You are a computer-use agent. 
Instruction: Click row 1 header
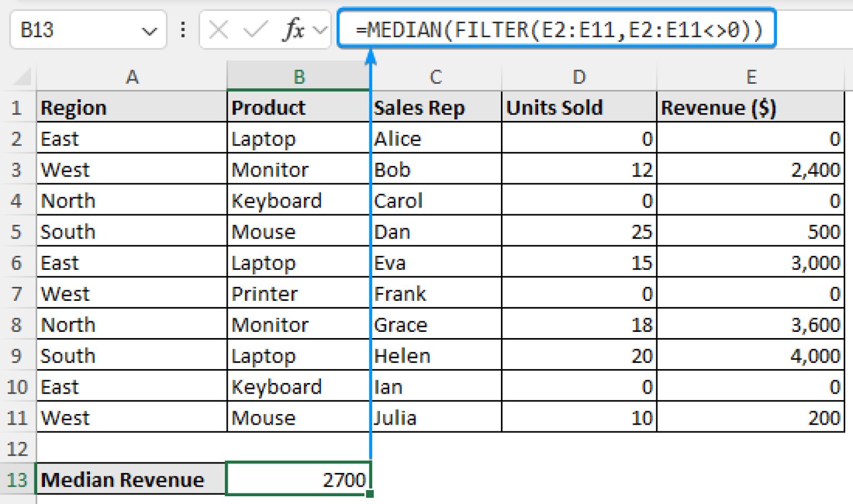[x=17, y=107]
